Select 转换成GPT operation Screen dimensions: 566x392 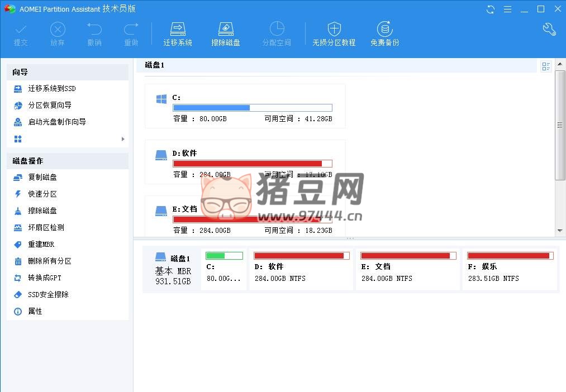click(x=45, y=278)
